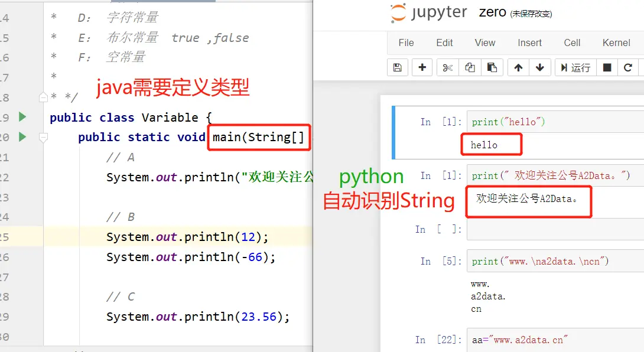The width and height of the screenshot is (644, 352).
Task: Copy the selected cell in the Jupyter toolbar
Action: (470, 67)
